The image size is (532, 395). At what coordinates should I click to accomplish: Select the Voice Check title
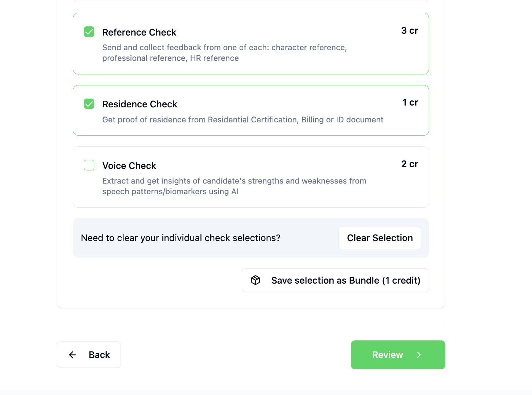[129, 166]
